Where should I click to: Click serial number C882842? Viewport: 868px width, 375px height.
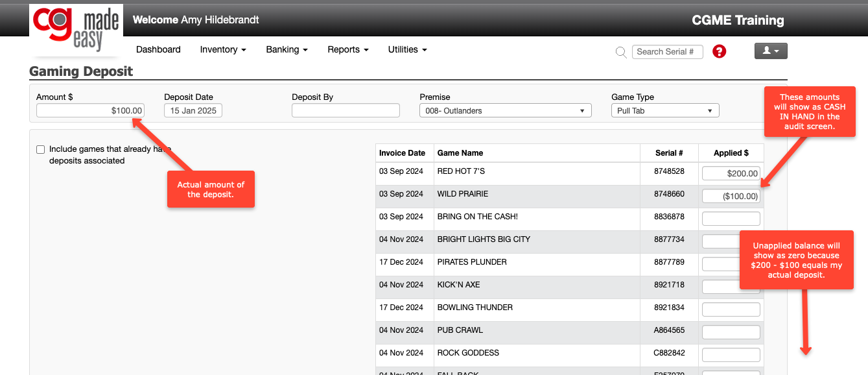tap(670, 353)
